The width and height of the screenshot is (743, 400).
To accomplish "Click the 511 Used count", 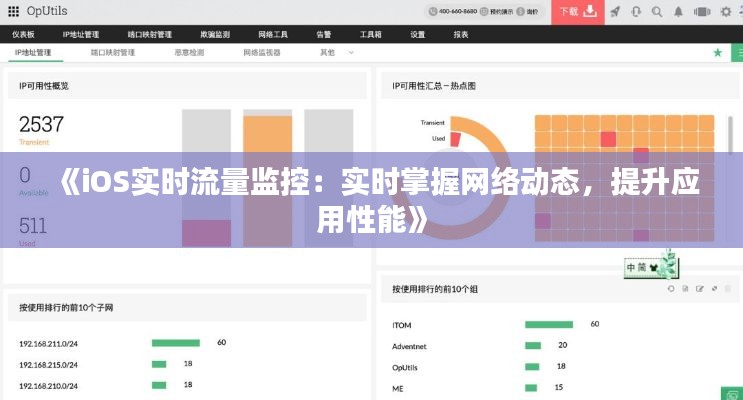I will pos(33,226).
